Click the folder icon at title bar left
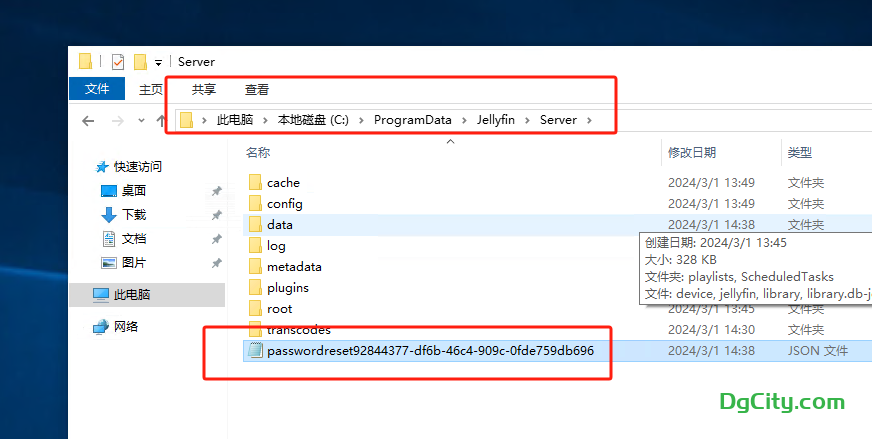Screen dimensions: 872x439 coord(85,62)
